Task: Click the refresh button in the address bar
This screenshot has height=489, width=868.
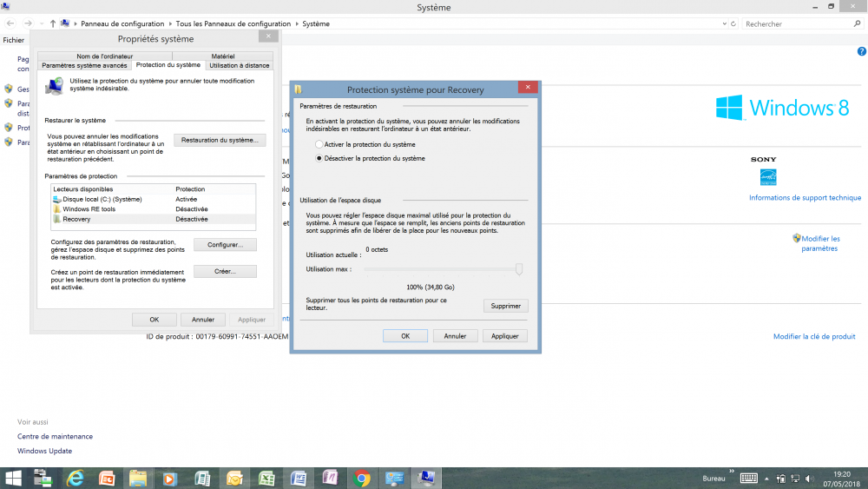Action: 733,23
